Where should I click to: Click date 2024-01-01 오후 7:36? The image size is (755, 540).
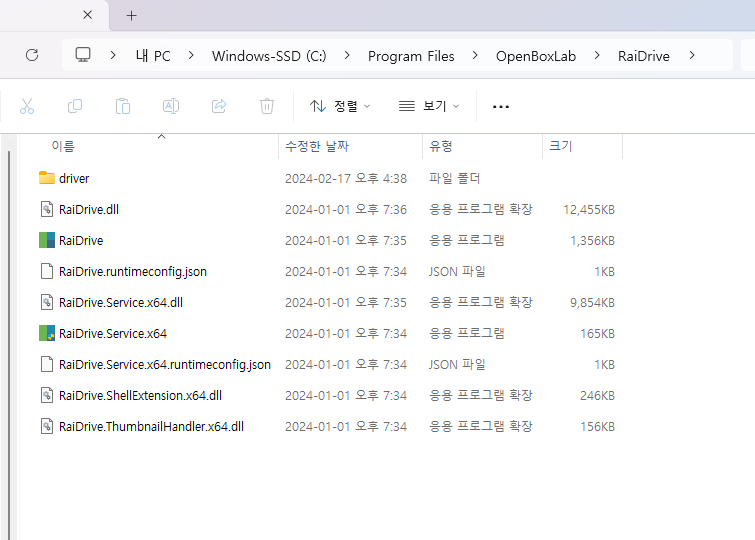[346, 210]
